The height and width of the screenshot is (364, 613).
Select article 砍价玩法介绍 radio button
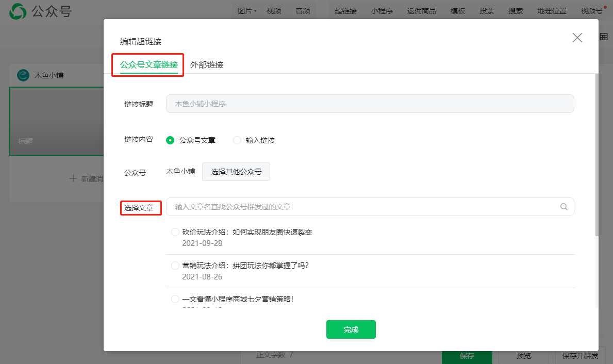pos(175,233)
